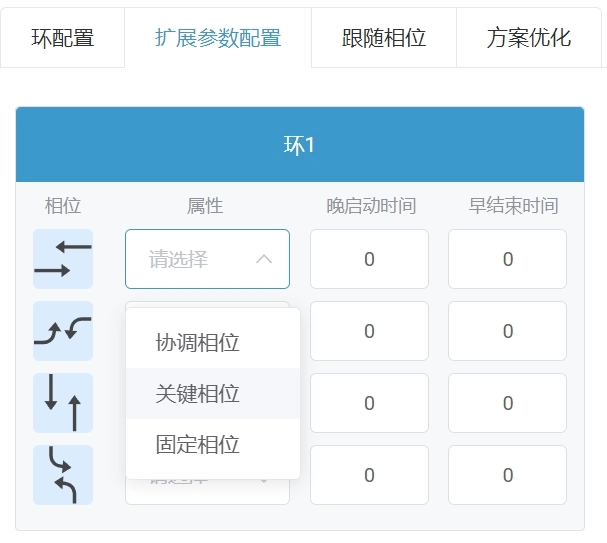Click 晚启动时间 field in vertical left-turn row
Screen dimensions: 607x543
click(369, 475)
